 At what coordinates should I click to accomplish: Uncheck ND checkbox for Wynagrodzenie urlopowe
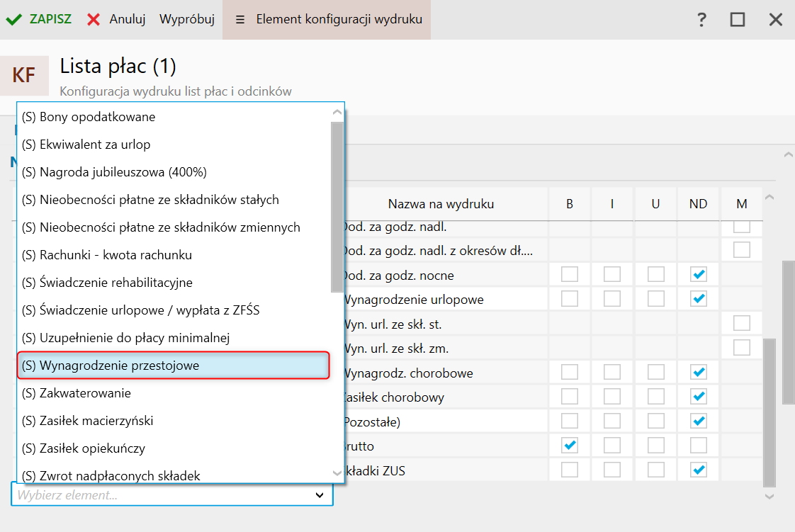point(699,299)
